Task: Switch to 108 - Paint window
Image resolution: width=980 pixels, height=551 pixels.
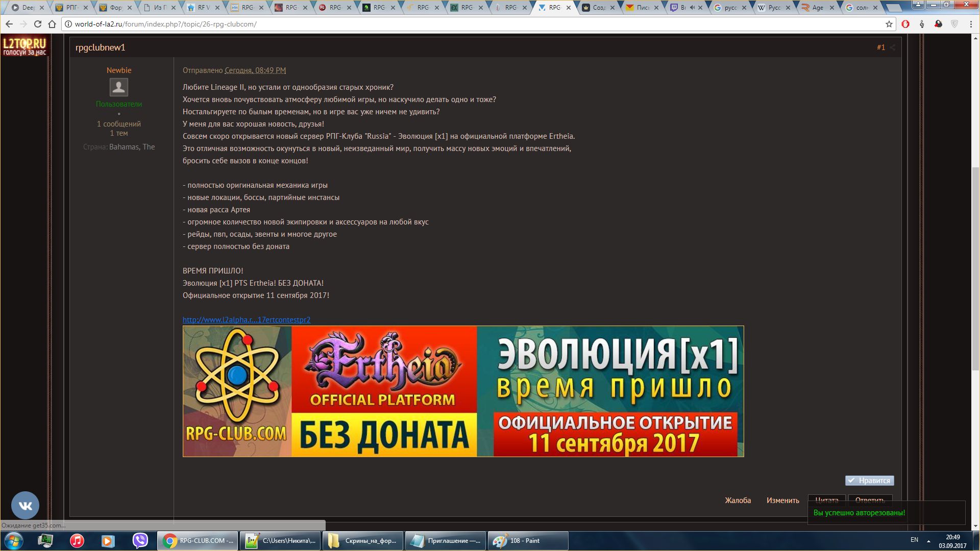Action: pos(528,541)
